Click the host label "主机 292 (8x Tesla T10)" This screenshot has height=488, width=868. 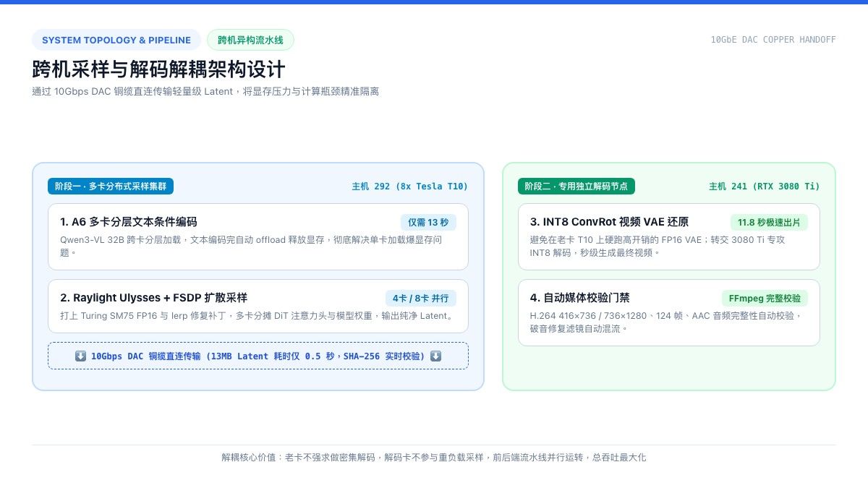tap(410, 187)
